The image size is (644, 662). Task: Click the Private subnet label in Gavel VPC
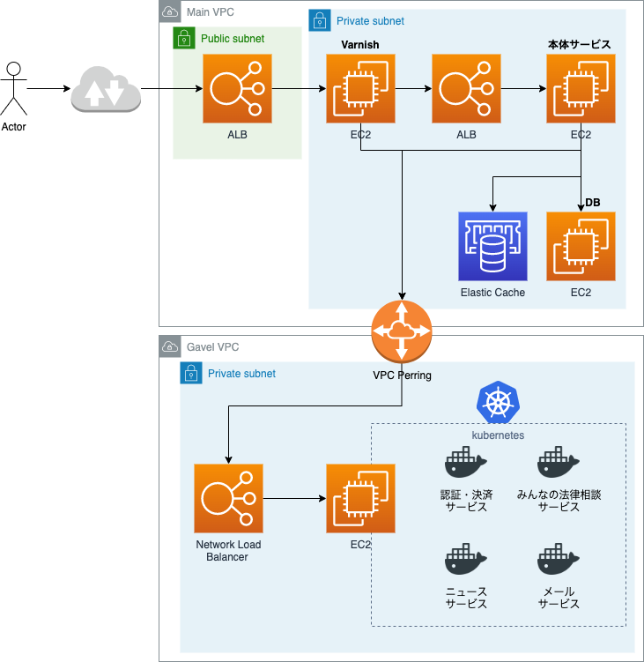(x=241, y=373)
